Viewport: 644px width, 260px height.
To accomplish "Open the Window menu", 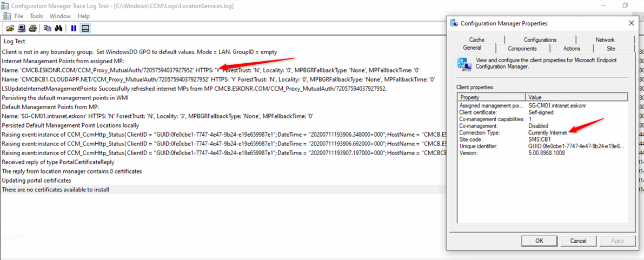I will click(x=60, y=16).
